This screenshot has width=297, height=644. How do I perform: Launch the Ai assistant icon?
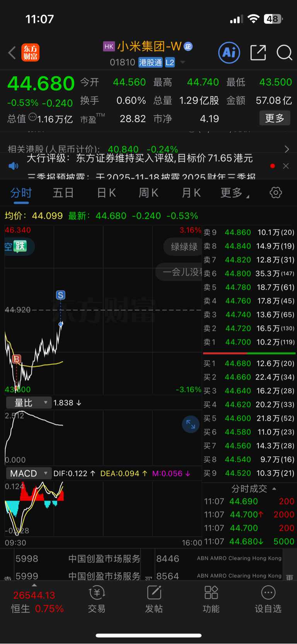[x=229, y=53]
